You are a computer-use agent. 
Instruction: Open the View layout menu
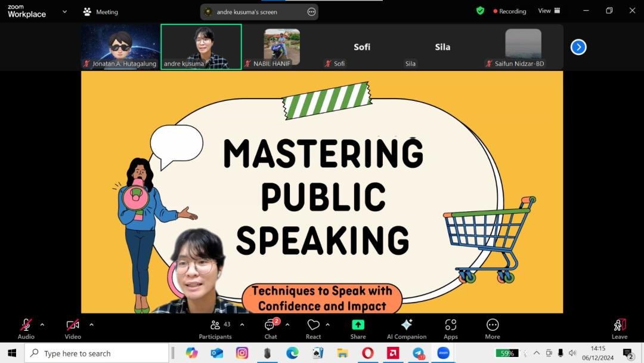(x=549, y=11)
